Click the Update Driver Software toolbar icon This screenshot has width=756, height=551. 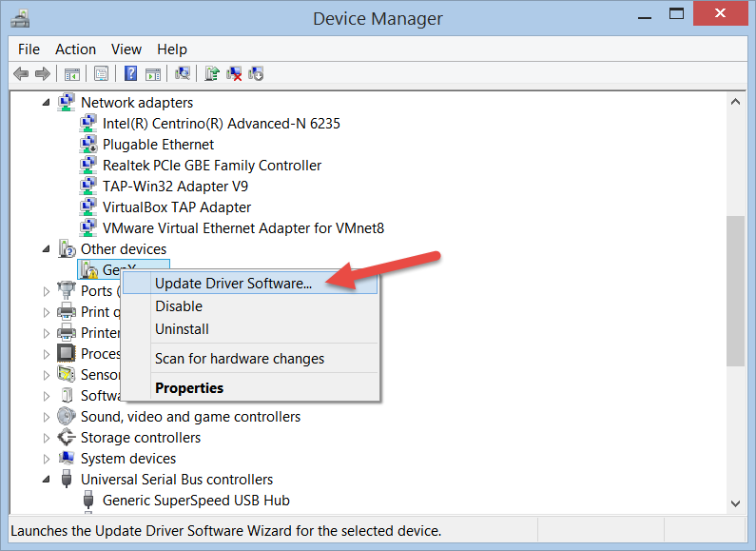(212, 73)
